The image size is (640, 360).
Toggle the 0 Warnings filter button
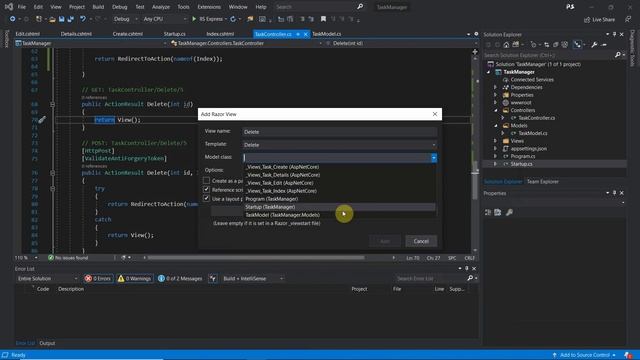[x=135, y=278]
